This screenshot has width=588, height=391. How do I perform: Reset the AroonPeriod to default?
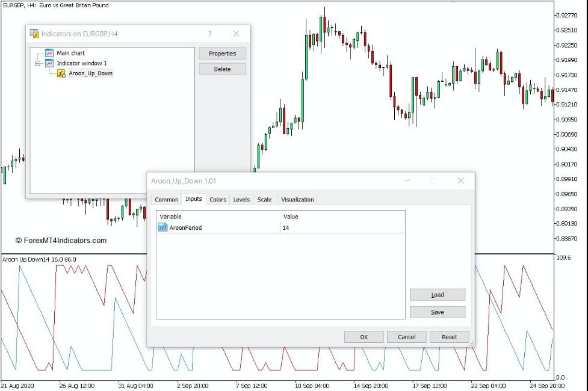point(449,337)
